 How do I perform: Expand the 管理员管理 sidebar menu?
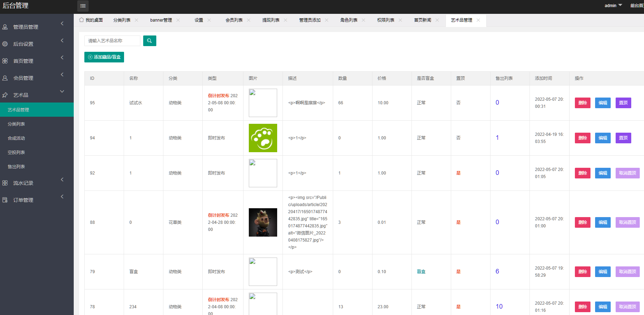[x=37, y=27]
